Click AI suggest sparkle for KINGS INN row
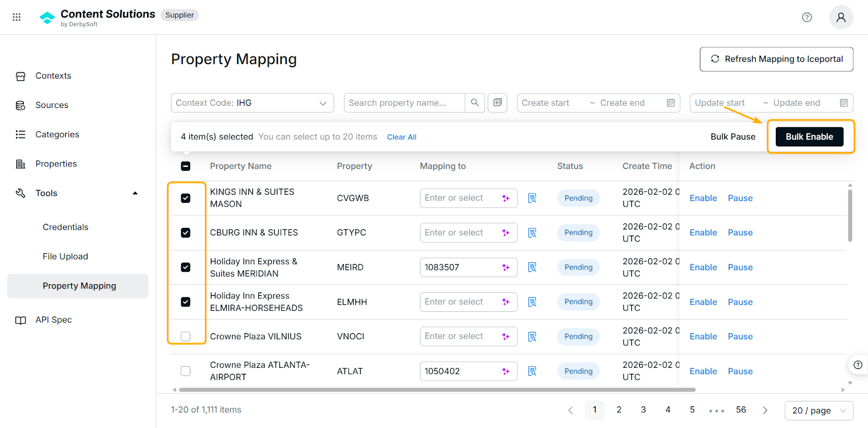The height and width of the screenshot is (428, 868). [506, 198]
